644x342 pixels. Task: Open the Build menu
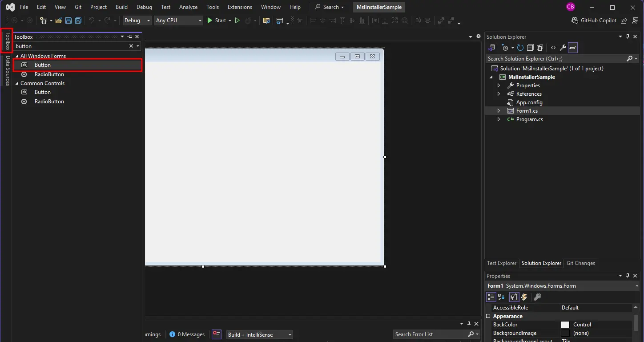click(x=121, y=7)
